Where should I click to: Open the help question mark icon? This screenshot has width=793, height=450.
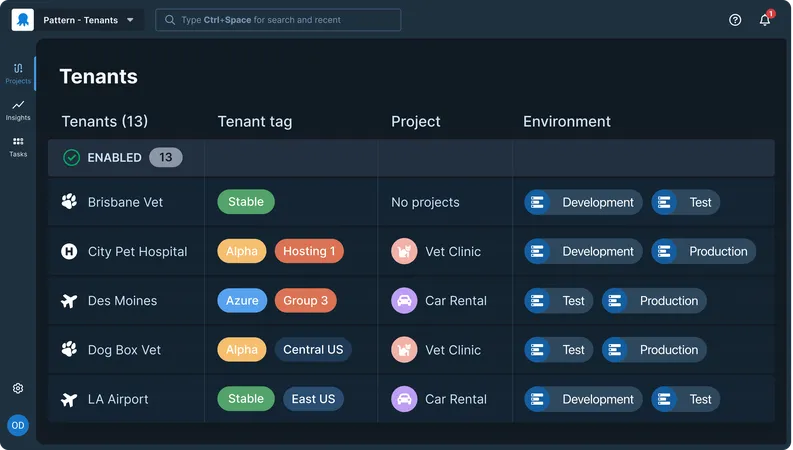(735, 20)
